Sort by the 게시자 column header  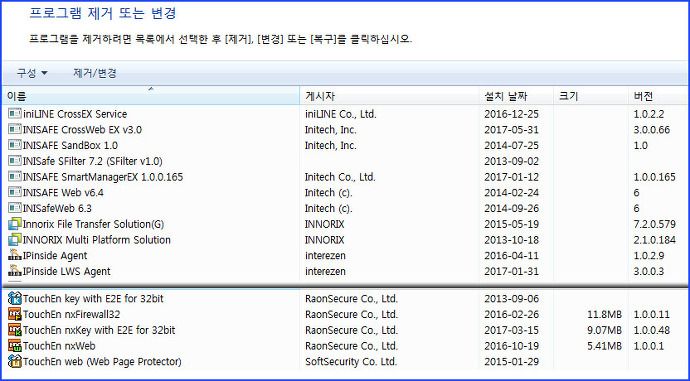[389, 96]
